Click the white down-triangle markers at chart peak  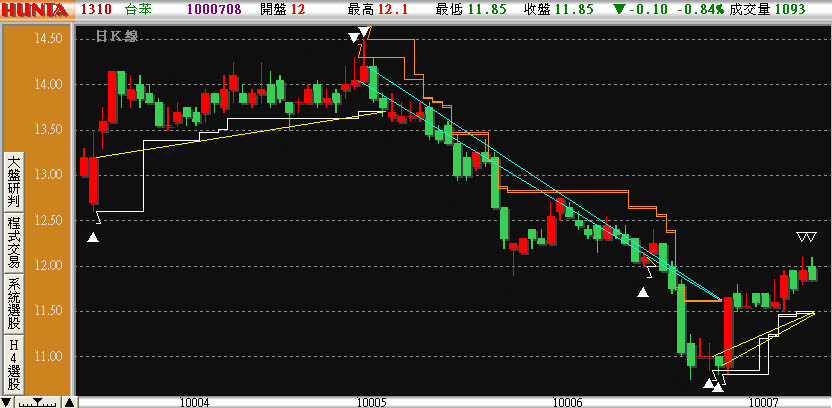click(x=357, y=38)
